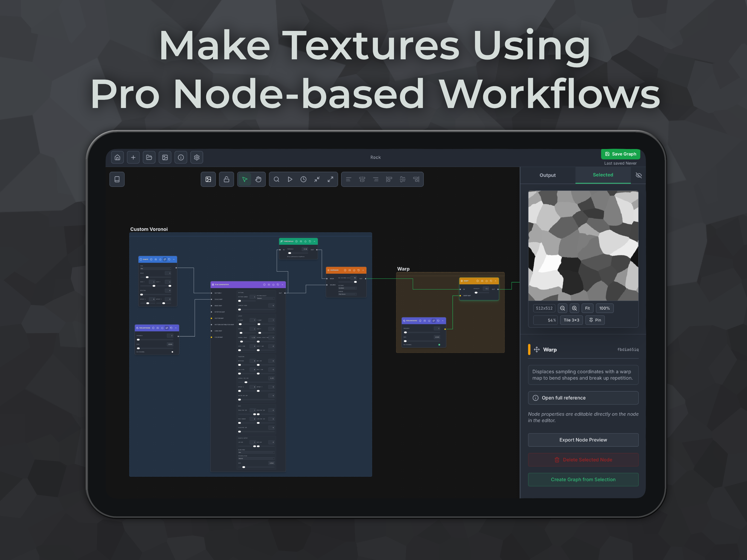
Task: Click the flip horizontal center icon
Action: coord(362,179)
